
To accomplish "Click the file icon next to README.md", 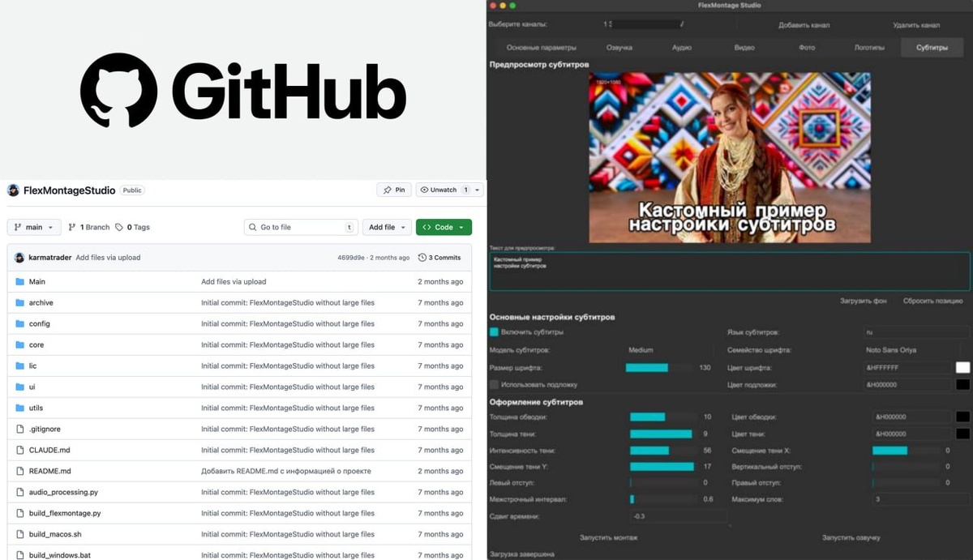I will point(21,471).
